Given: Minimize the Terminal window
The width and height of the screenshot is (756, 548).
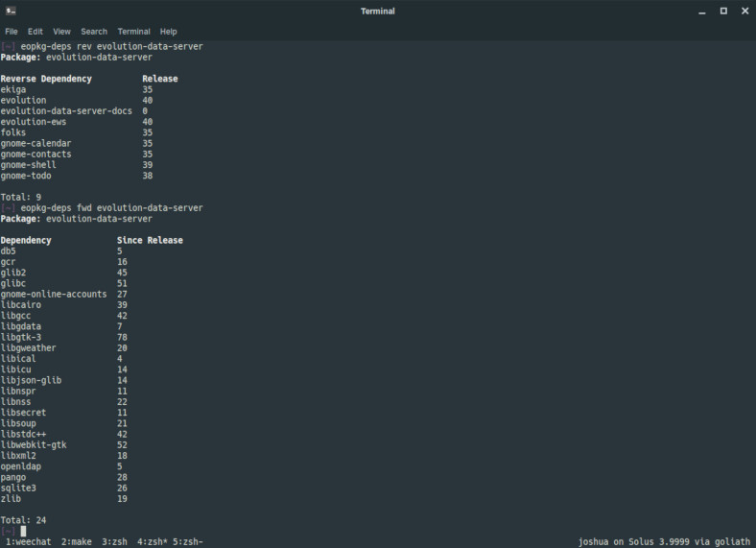Looking at the screenshot, I should (700, 11).
